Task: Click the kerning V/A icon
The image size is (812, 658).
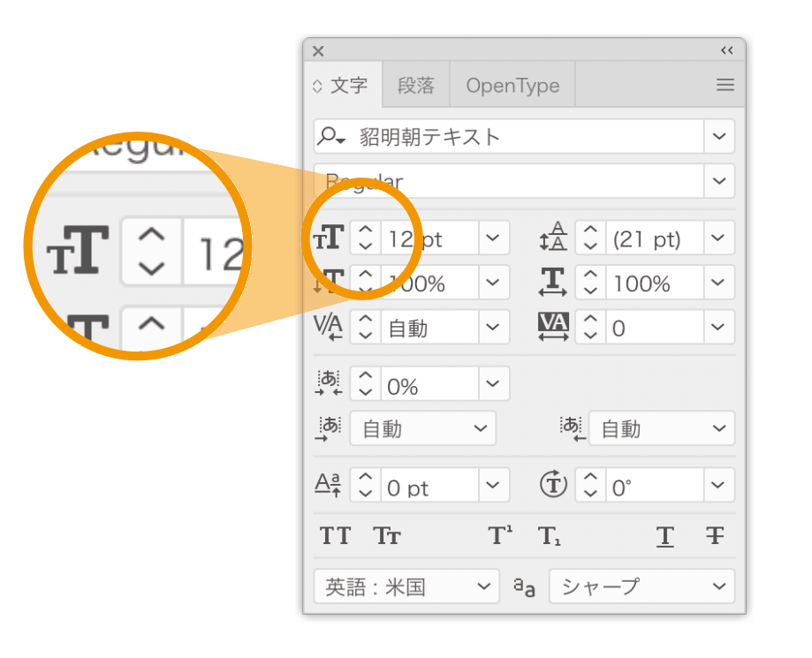Action: click(329, 327)
